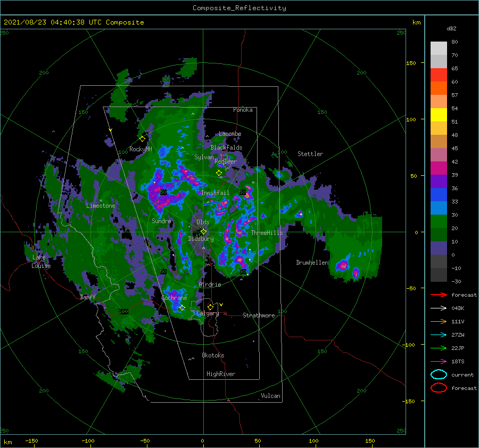Viewport: 479px width, 448px height.
Task: Click the magenta 18TS arrow symbol
Action: (439, 362)
